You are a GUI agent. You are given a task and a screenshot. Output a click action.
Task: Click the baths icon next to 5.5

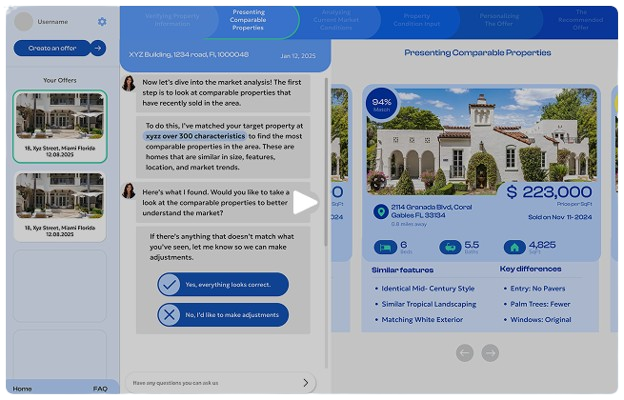pyautogui.click(x=450, y=248)
